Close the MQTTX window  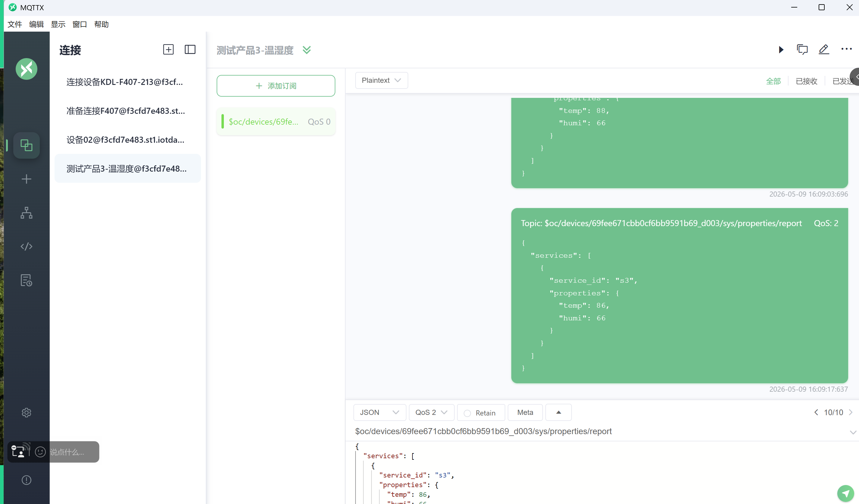click(849, 8)
